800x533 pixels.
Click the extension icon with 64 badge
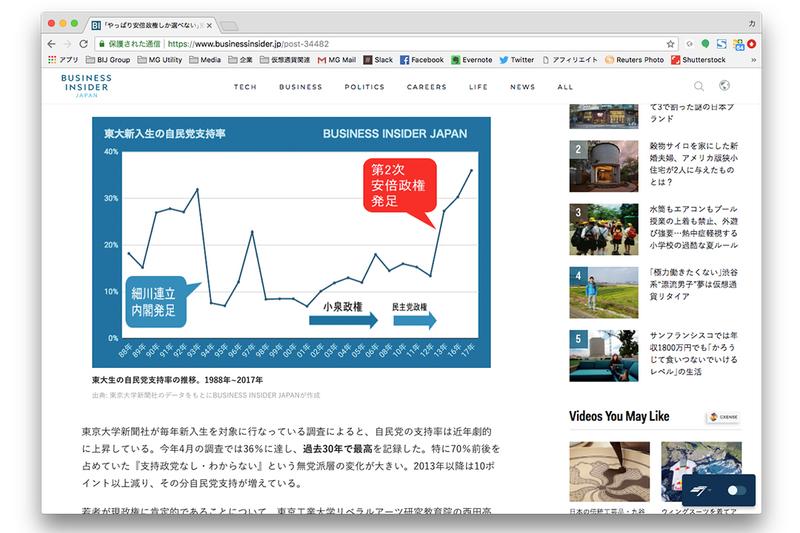(x=738, y=44)
